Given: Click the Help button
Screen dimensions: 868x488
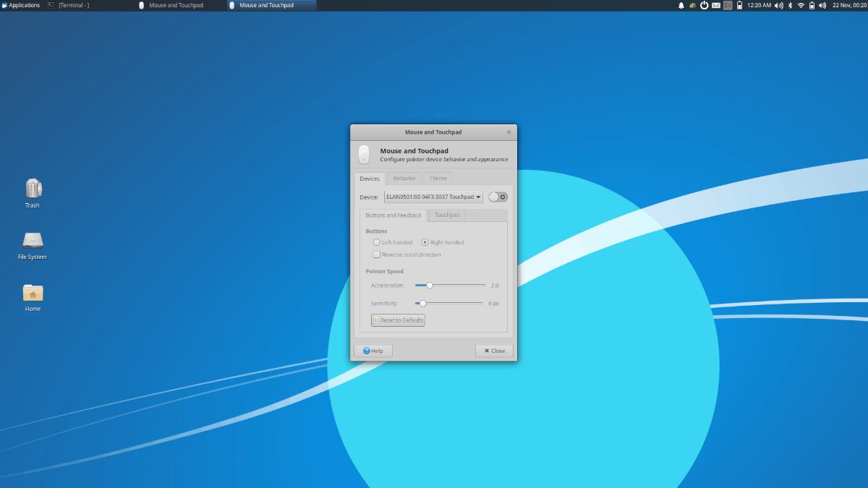Looking at the screenshot, I should [x=373, y=350].
